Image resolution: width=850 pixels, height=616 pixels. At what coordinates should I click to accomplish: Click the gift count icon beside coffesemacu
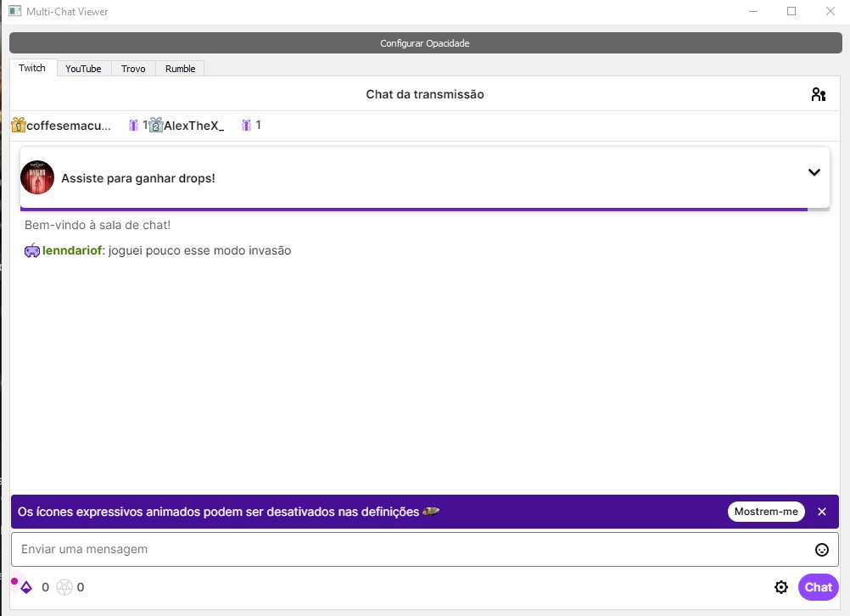(x=133, y=126)
